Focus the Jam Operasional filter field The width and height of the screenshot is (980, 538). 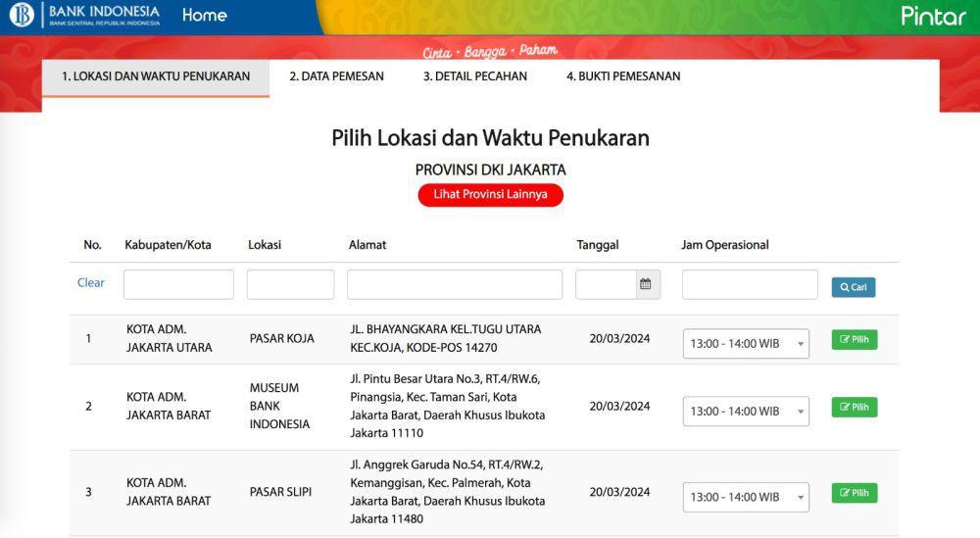(x=750, y=284)
